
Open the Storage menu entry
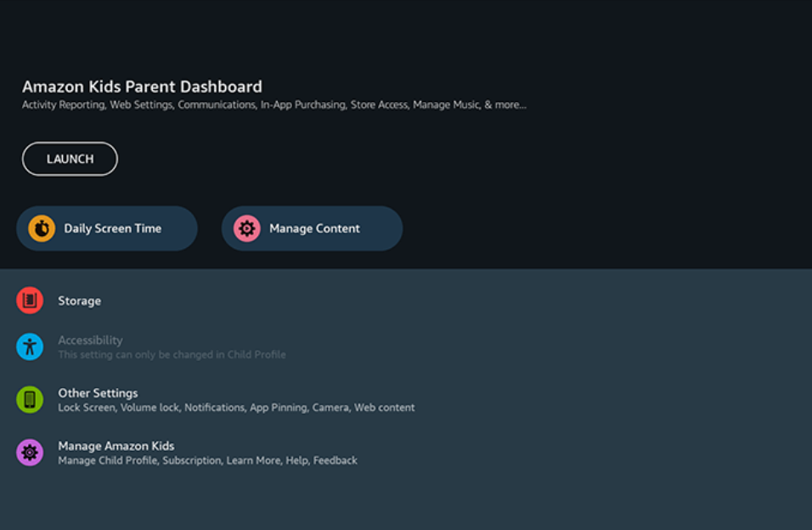[406, 301]
